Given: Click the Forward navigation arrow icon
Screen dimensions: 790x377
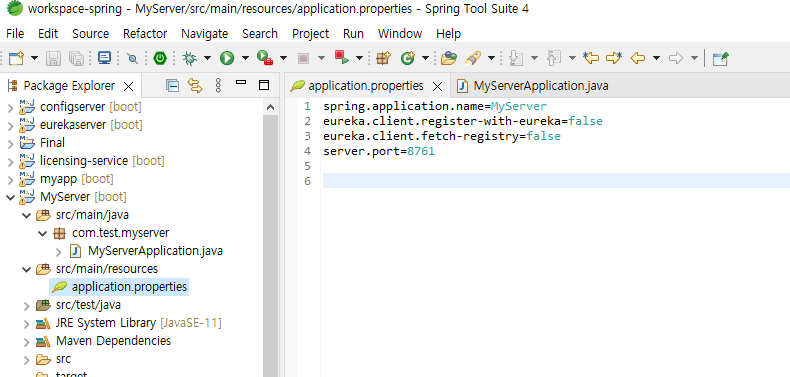Looking at the screenshot, I should pyautogui.click(x=676, y=58).
